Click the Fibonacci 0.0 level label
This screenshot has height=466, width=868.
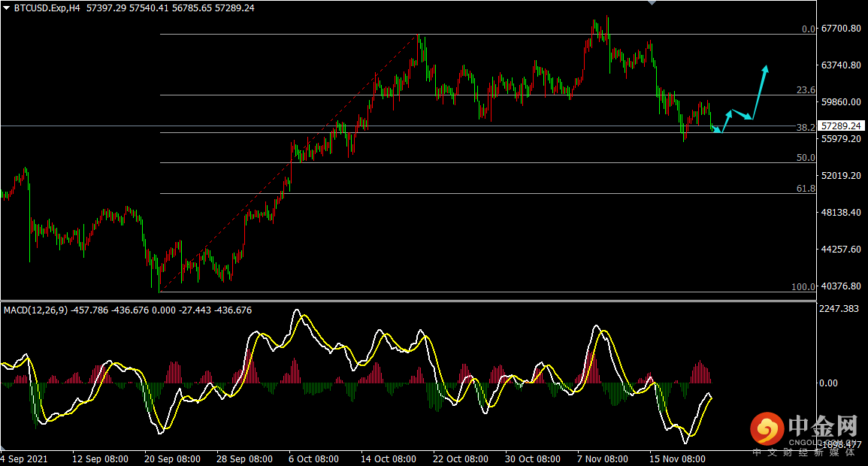pos(808,29)
